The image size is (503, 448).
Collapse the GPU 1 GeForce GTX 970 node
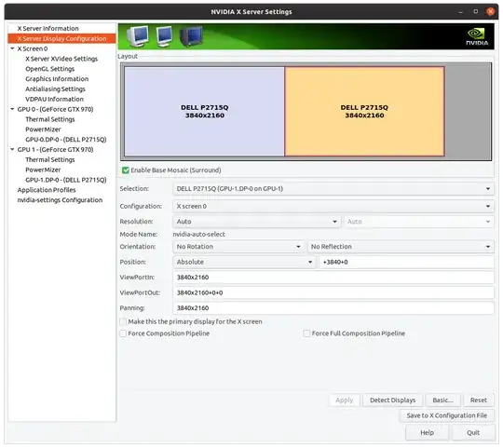12,149
